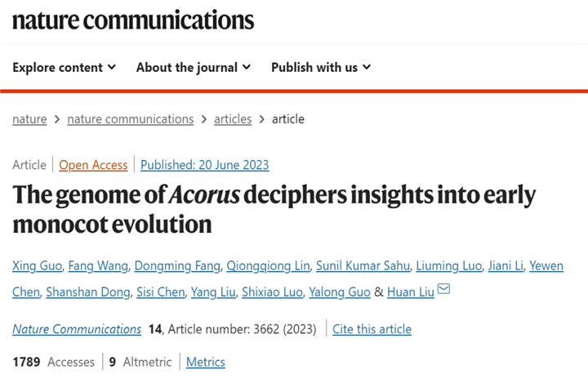This screenshot has height=392, width=588.
Task: Navigate to the articles breadcrumb
Action: pyautogui.click(x=233, y=119)
